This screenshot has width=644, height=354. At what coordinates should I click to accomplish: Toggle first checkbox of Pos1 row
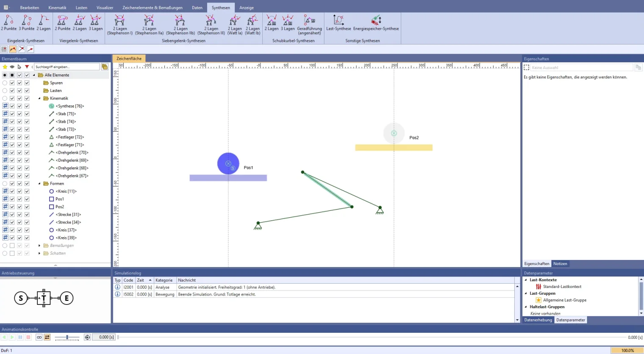point(12,199)
